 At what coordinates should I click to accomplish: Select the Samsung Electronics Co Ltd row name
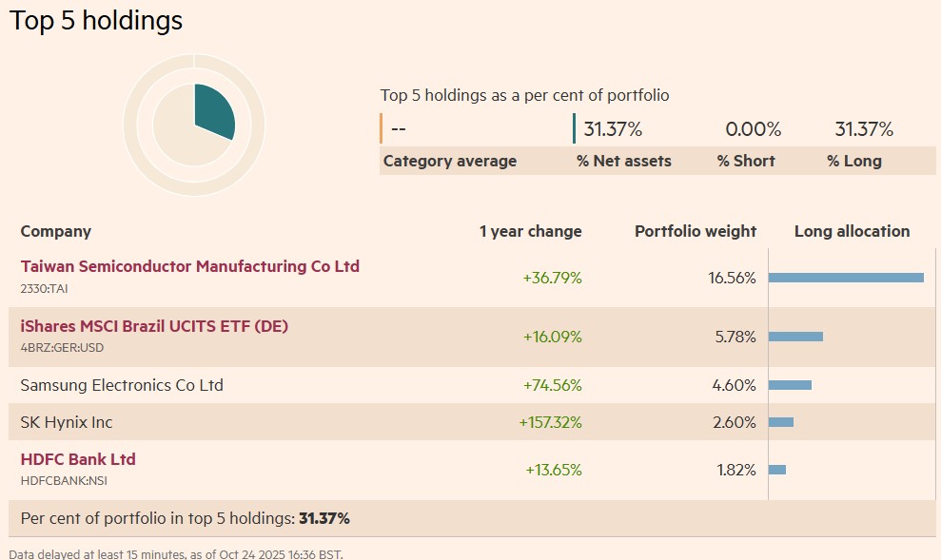122,385
